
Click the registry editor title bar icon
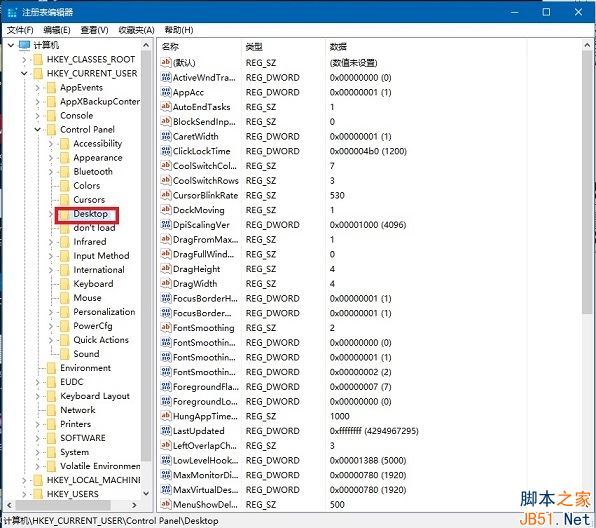click(12, 12)
